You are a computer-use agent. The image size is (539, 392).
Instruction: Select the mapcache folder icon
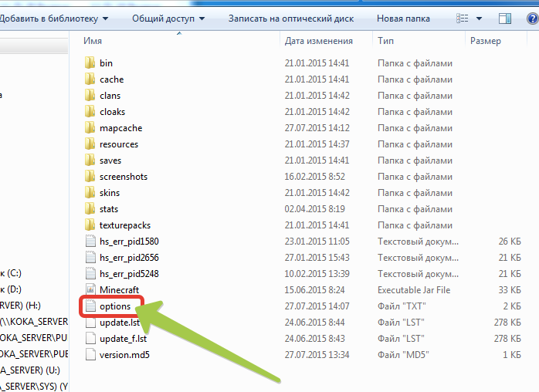click(90, 128)
